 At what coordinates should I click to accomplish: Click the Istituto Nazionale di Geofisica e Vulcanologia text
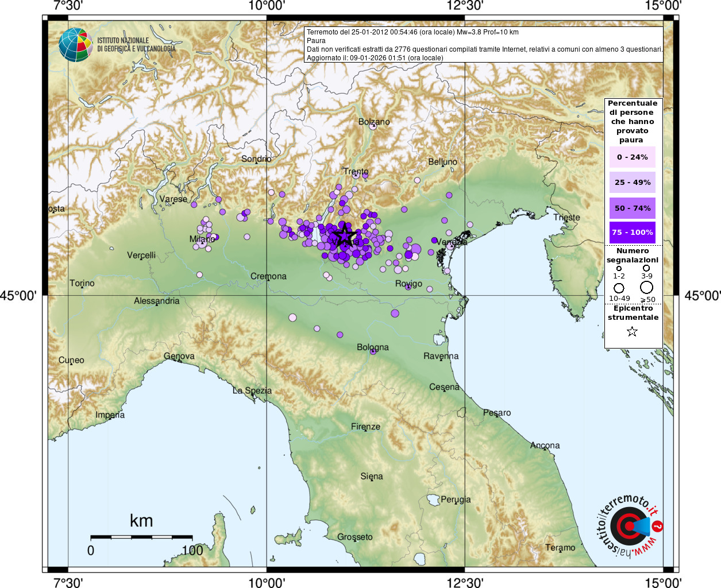pyautogui.click(x=136, y=45)
